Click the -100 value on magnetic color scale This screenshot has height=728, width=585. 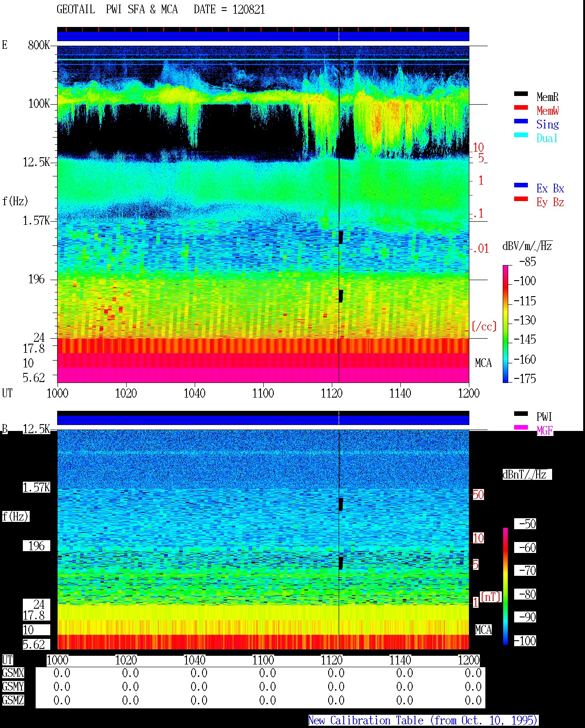[x=525, y=641]
